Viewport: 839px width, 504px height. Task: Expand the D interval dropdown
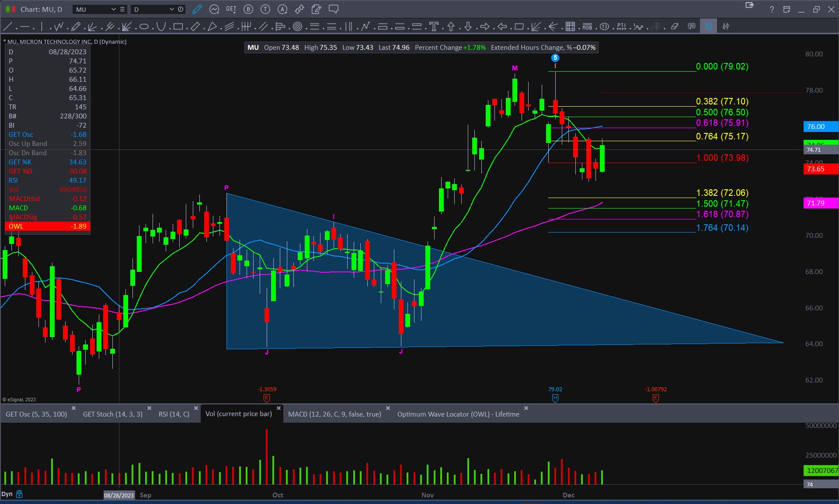click(x=171, y=9)
